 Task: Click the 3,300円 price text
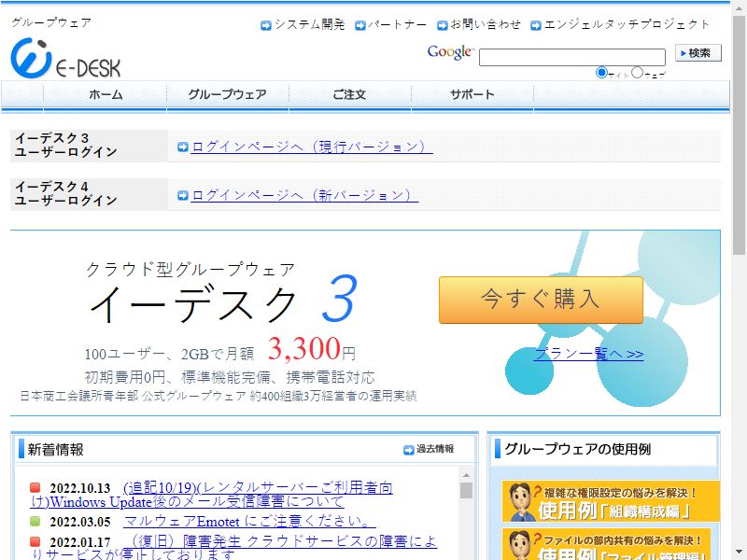tap(312, 348)
